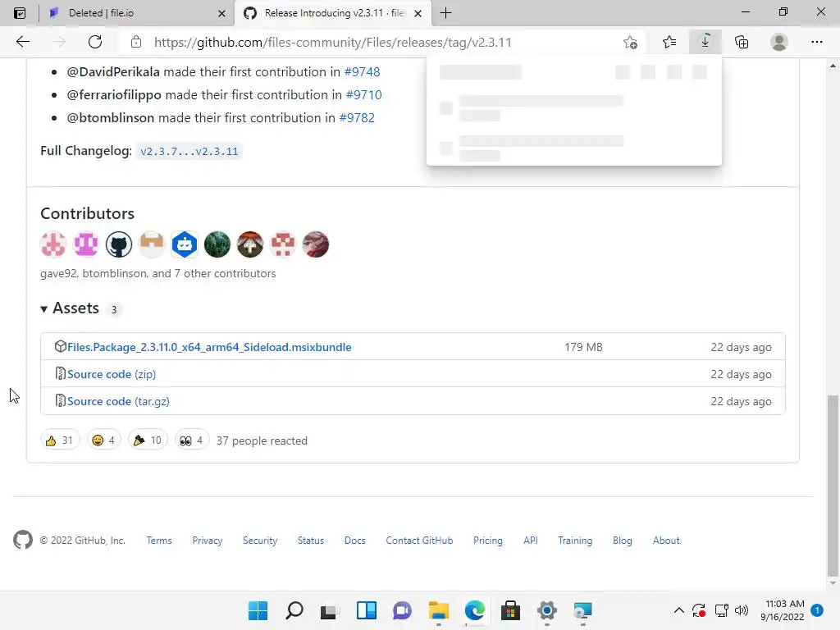Open the Terms footer link
The height and width of the screenshot is (630, 840).
click(x=159, y=541)
